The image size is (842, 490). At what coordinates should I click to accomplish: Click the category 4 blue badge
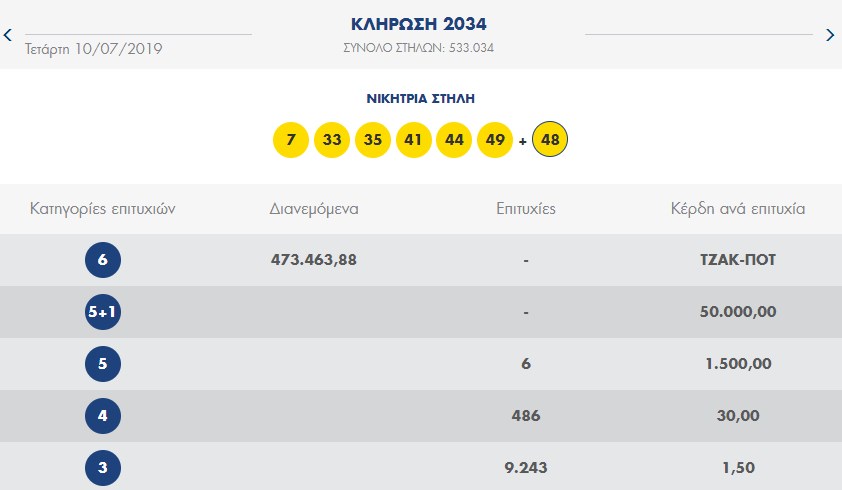(x=103, y=416)
